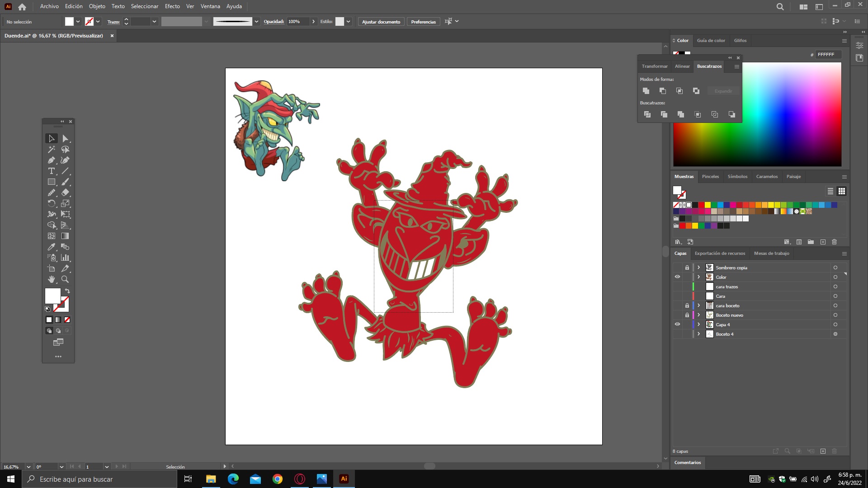Select the Column Graph tool
This screenshot has height=488, width=868.
66,258
